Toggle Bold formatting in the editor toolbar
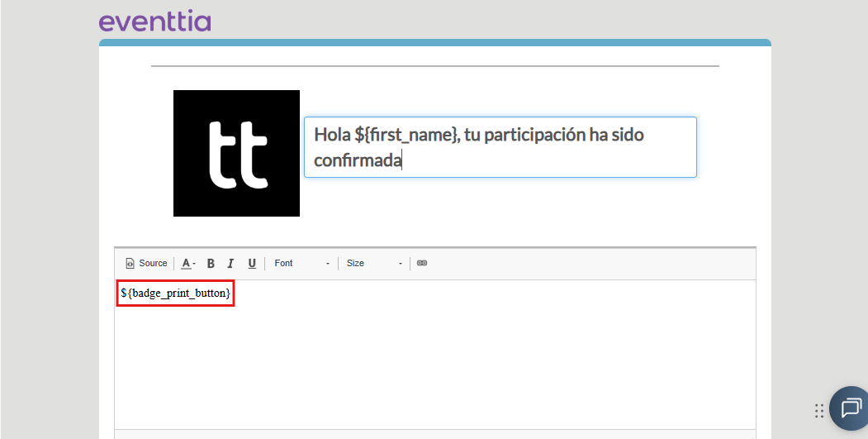Viewport: 868px width, 439px height. pyautogui.click(x=211, y=263)
